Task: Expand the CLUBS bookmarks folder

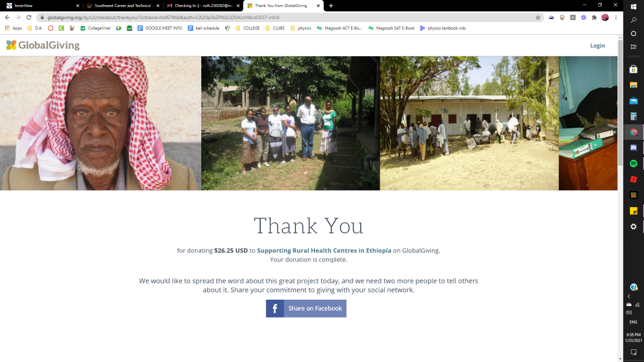Action: point(275,28)
